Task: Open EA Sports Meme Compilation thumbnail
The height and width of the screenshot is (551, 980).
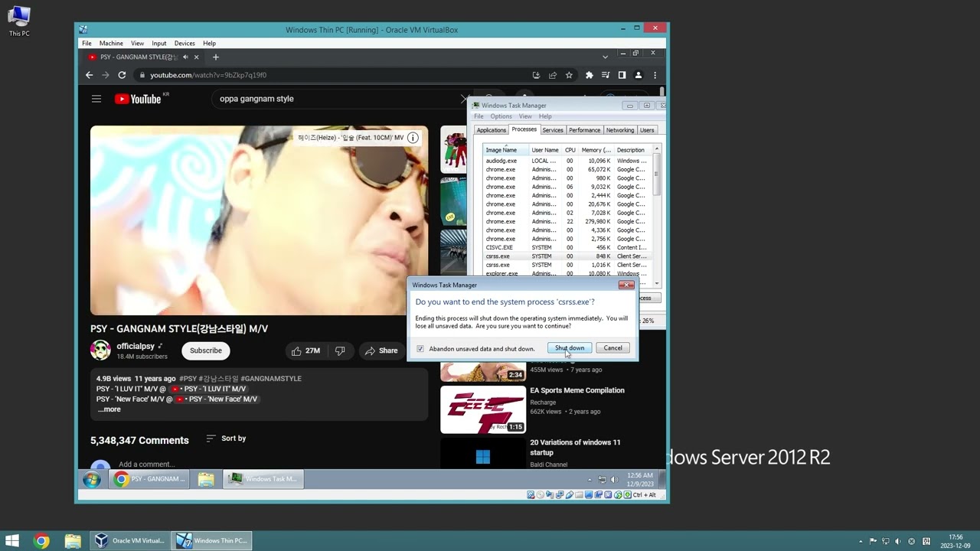Action: (x=483, y=409)
